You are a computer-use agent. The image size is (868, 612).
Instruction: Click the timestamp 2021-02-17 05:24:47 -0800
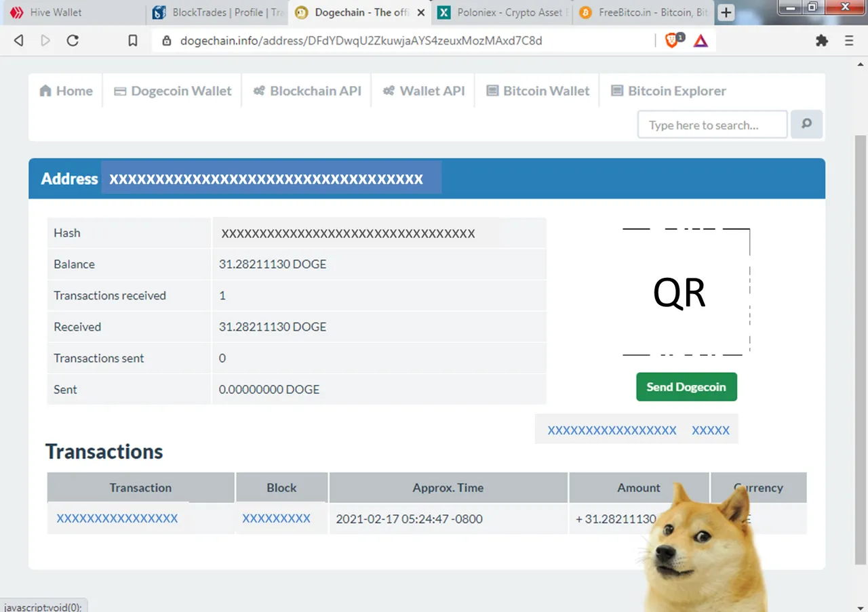coord(410,519)
